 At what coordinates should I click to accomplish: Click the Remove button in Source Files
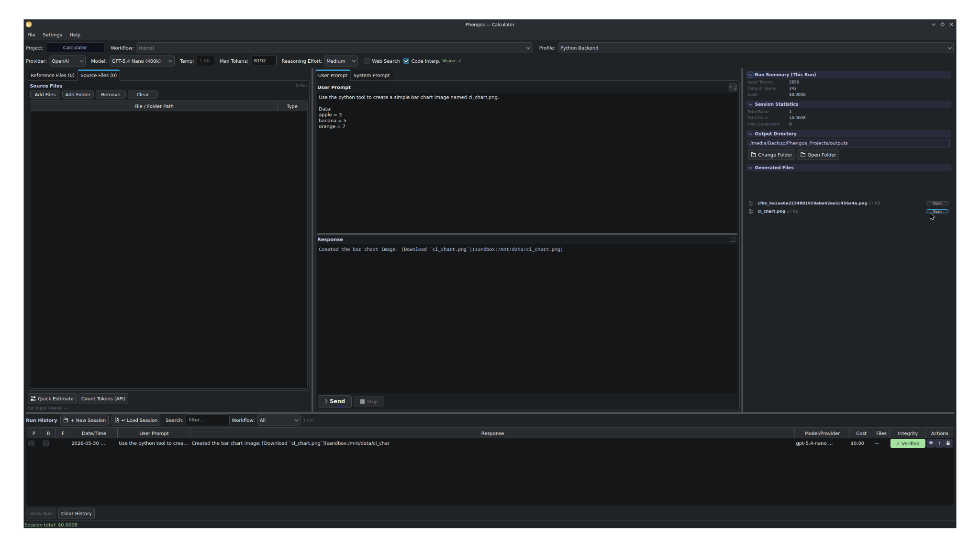pyautogui.click(x=111, y=95)
